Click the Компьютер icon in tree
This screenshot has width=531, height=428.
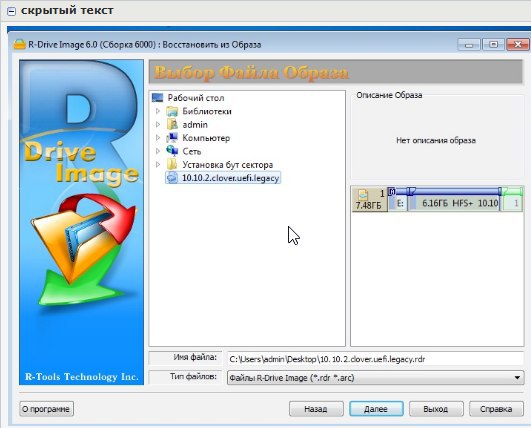pos(172,138)
